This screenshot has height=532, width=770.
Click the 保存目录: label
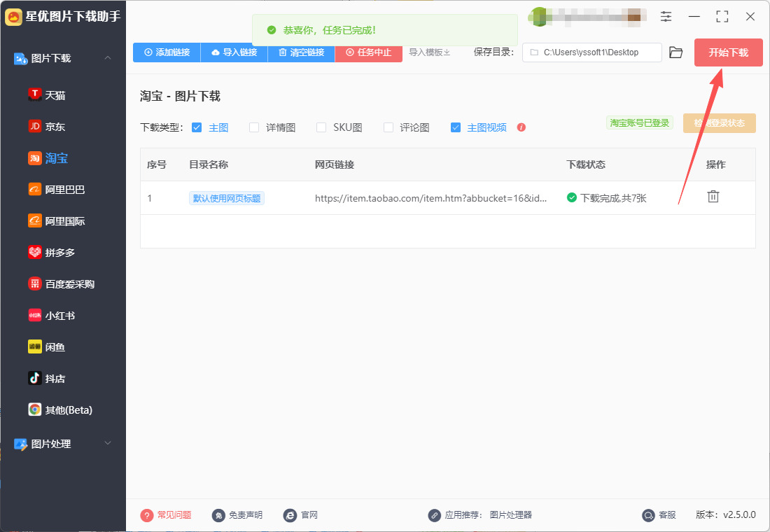[x=493, y=52]
